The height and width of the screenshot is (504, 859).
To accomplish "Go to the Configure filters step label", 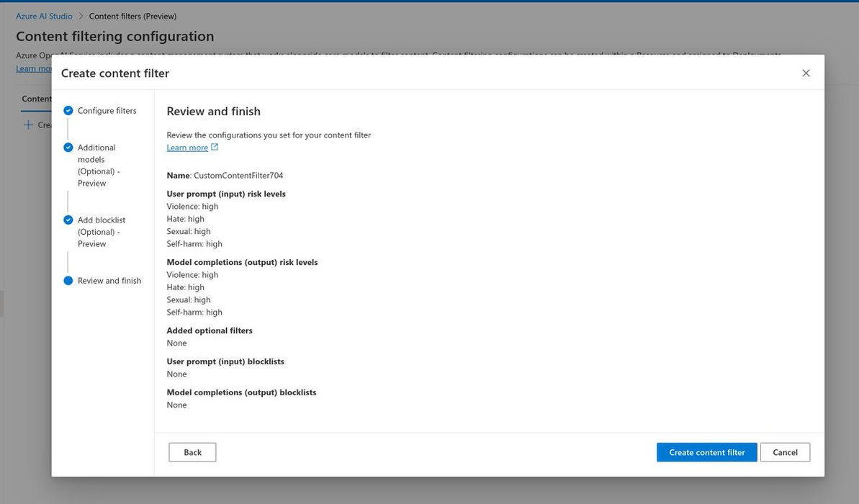I will (x=107, y=111).
